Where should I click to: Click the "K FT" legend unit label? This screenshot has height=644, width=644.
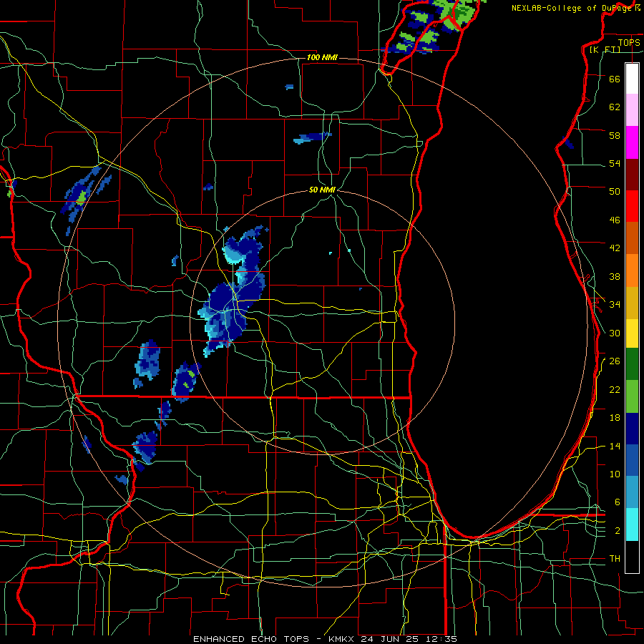pos(605,49)
